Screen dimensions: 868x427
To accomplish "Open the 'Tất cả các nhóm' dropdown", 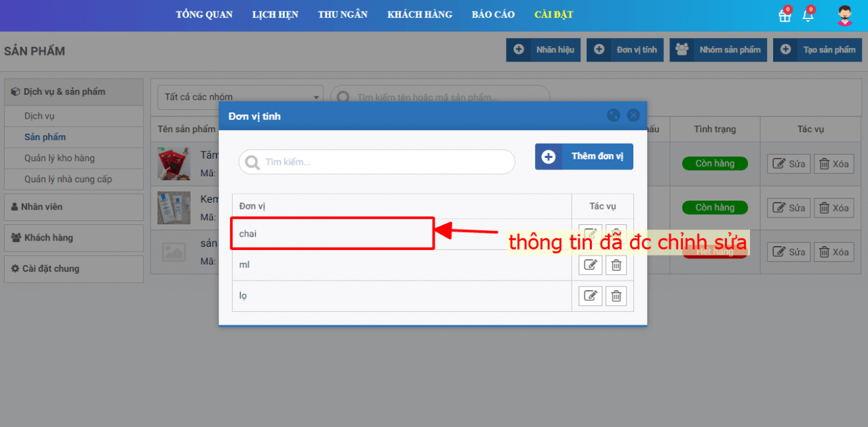I will coord(240,97).
